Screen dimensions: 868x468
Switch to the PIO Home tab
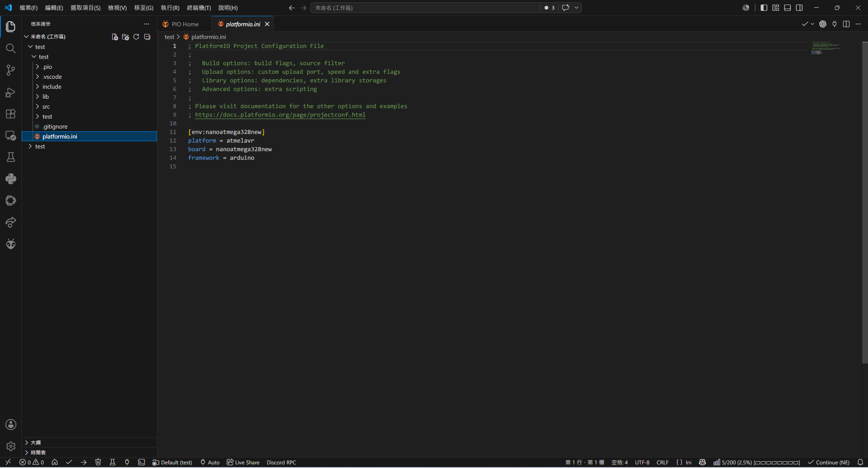pos(185,24)
